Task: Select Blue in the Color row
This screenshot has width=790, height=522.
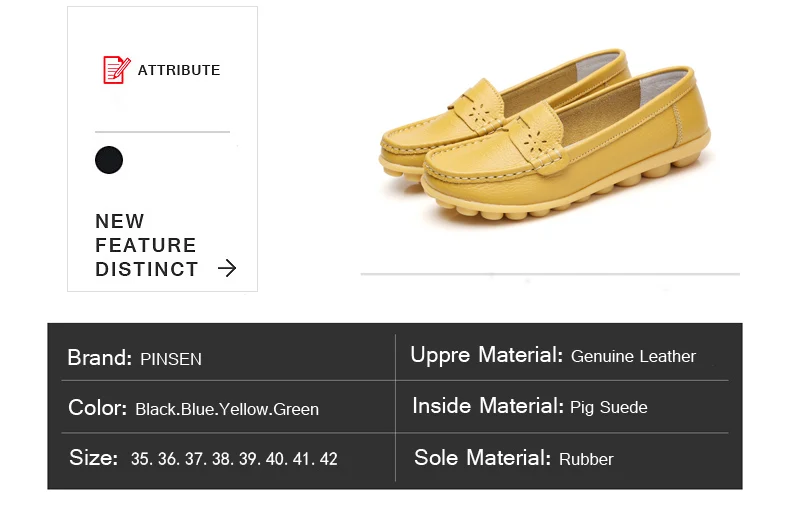Action: 198,409
